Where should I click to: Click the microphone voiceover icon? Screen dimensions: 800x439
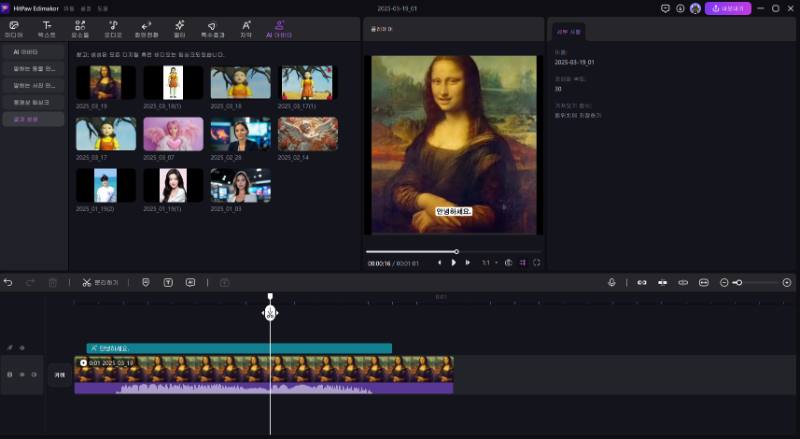(612, 282)
